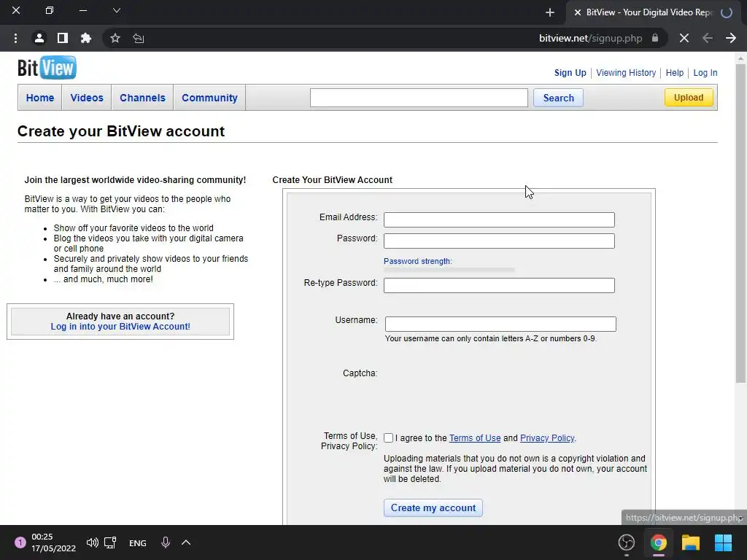Click network display icon in tray
This screenshot has width=747, height=560.
[111, 542]
